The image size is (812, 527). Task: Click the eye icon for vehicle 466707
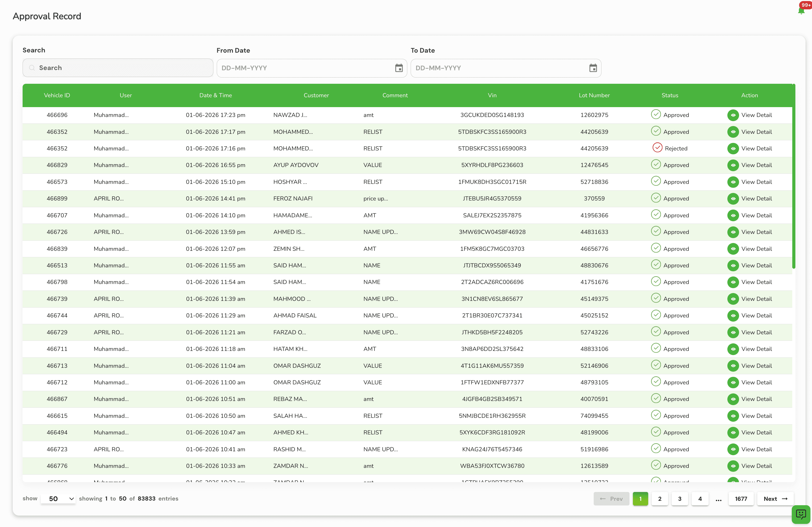tap(733, 216)
